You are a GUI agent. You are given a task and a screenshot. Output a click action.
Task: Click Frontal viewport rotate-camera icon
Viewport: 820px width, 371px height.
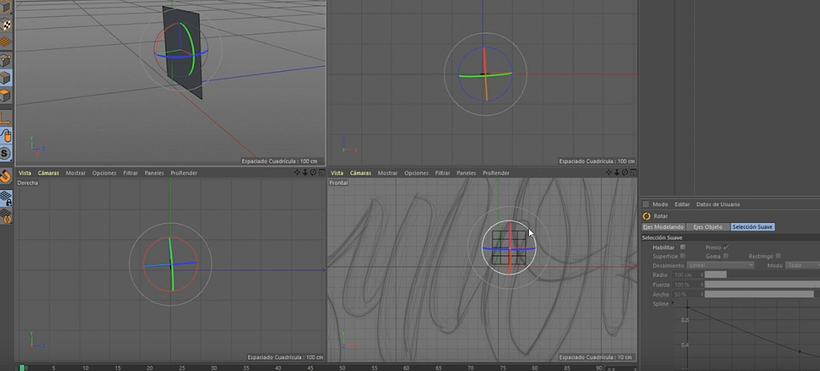(x=625, y=173)
